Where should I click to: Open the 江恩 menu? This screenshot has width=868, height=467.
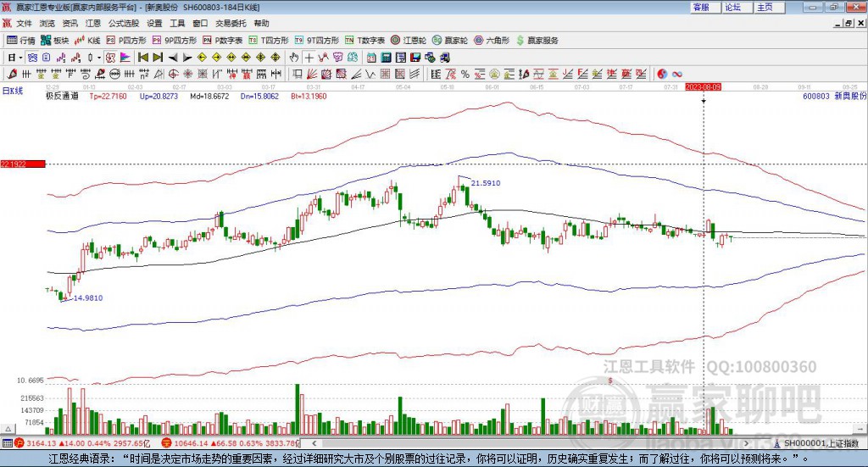(x=93, y=24)
